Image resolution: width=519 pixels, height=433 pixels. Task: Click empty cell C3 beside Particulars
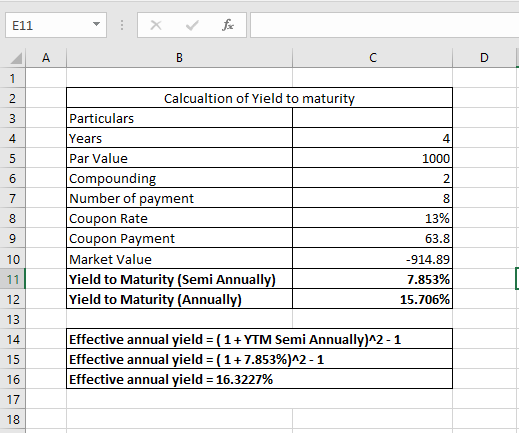(372, 118)
